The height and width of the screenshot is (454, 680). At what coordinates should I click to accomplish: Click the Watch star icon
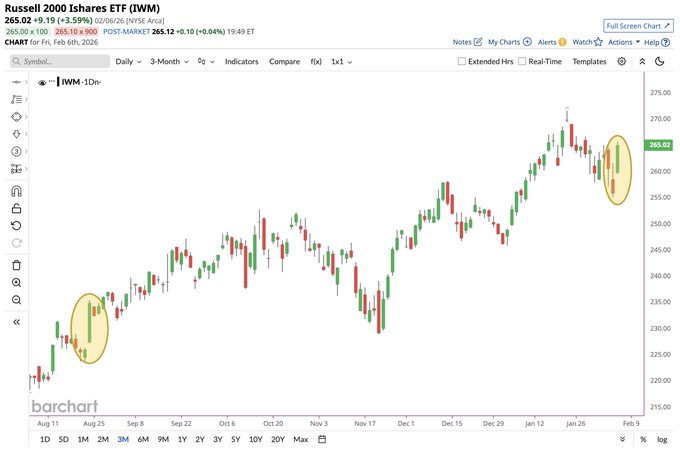pyautogui.click(x=598, y=42)
